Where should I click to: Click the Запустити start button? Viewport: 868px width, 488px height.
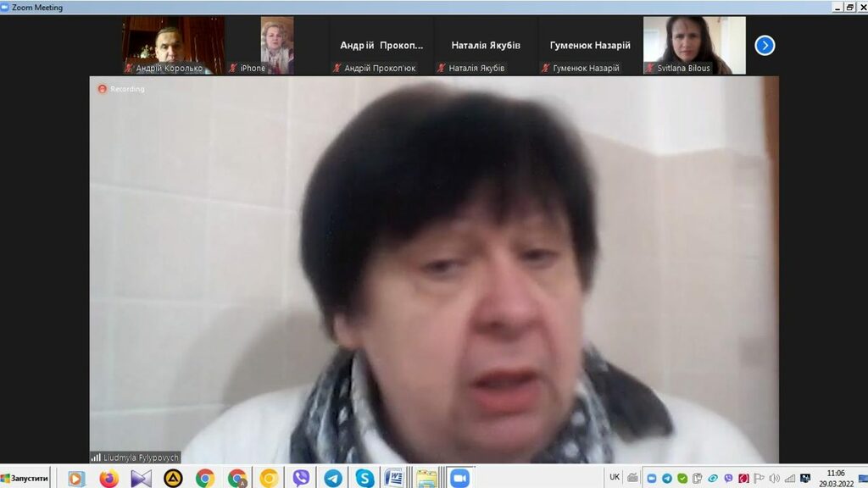point(25,478)
